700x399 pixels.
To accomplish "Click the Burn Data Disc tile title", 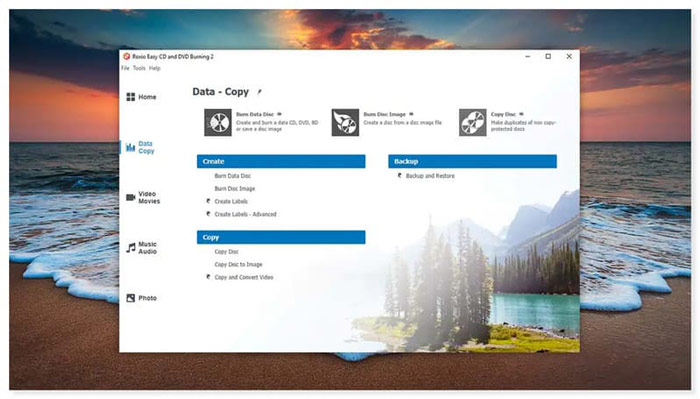I will tap(255, 114).
